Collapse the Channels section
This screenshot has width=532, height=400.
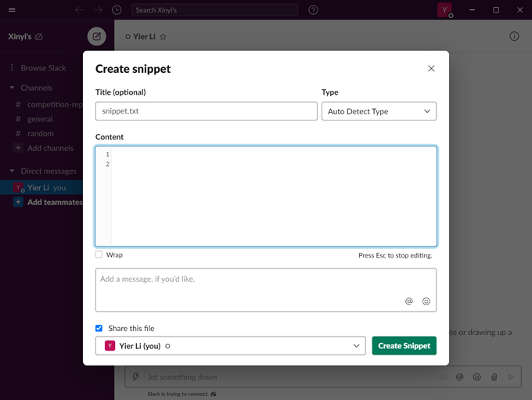(x=13, y=88)
